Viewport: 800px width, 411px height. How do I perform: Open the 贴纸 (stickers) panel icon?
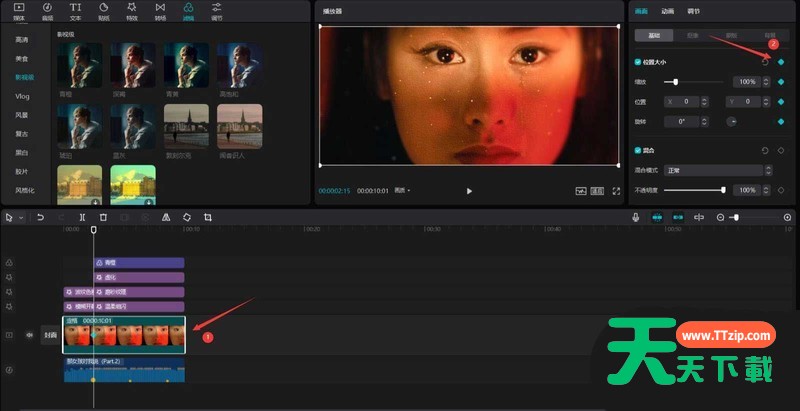click(x=104, y=11)
